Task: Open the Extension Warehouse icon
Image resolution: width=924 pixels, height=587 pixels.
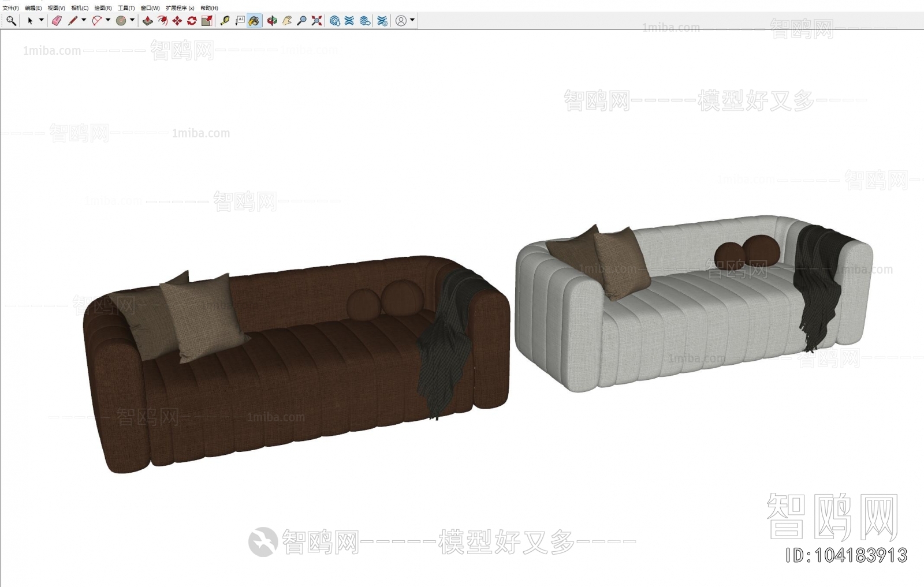Action: (349, 21)
